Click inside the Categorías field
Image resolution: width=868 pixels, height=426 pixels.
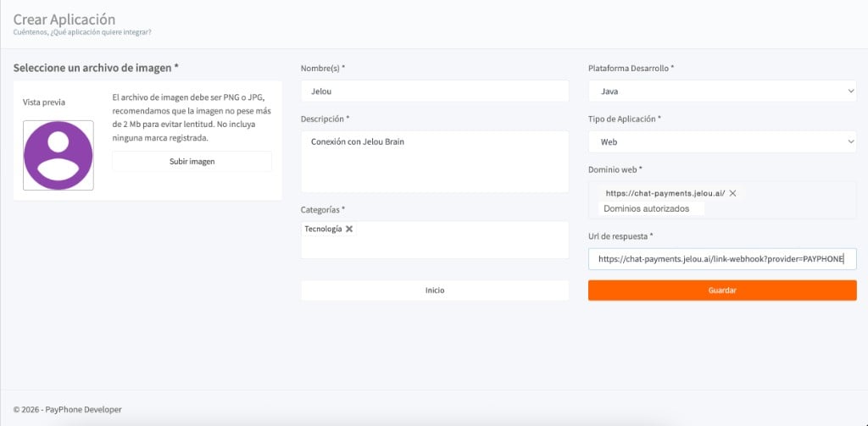click(435, 240)
